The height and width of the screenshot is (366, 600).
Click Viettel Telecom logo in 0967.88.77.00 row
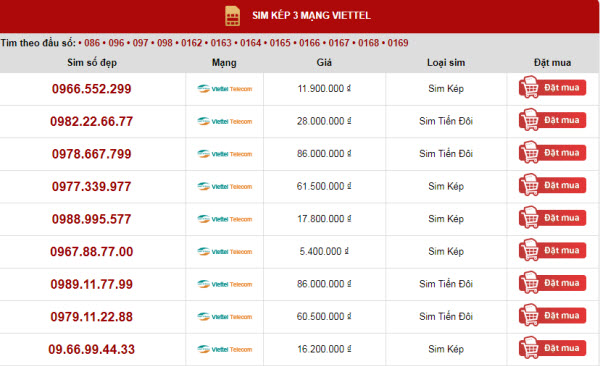(x=225, y=252)
